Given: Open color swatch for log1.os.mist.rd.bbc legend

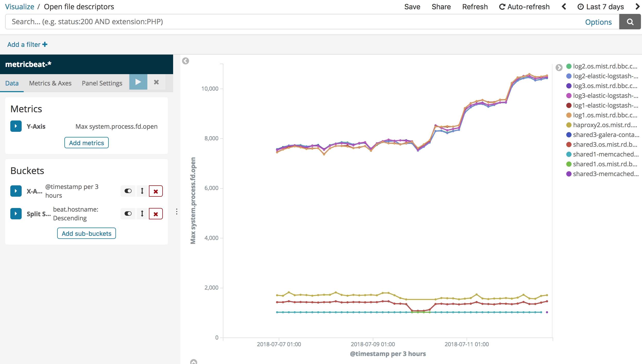Looking at the screenshot, I should [x=569, y=115].
